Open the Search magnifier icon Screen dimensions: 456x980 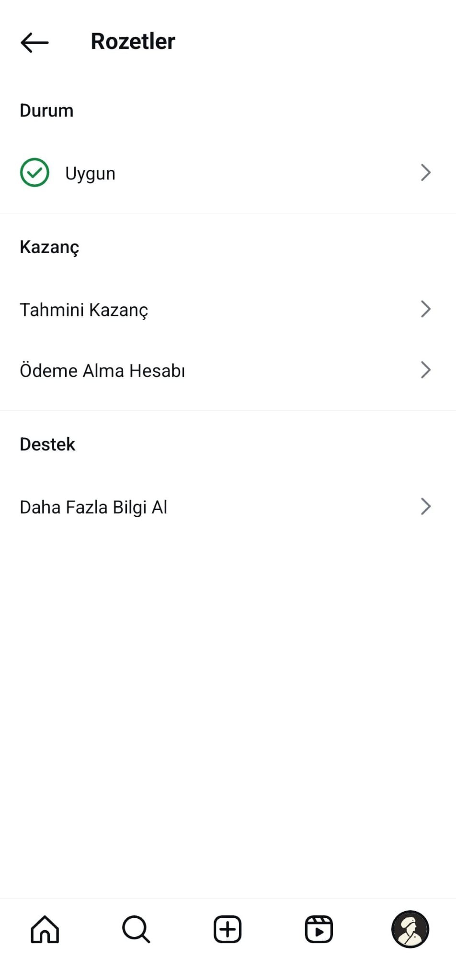[136, 929]
